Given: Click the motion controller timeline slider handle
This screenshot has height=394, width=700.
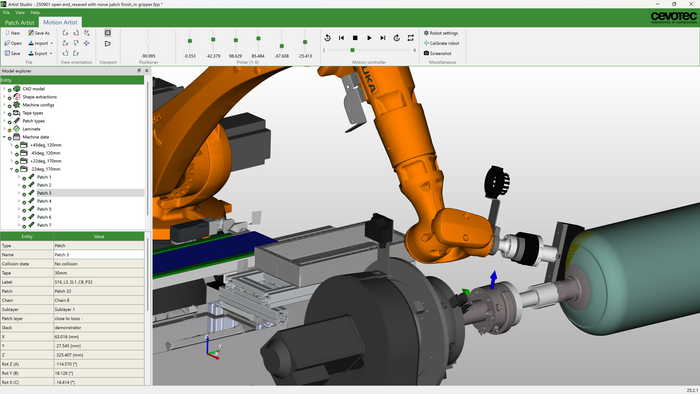Looking at the screenshot, I should point(352,50).
